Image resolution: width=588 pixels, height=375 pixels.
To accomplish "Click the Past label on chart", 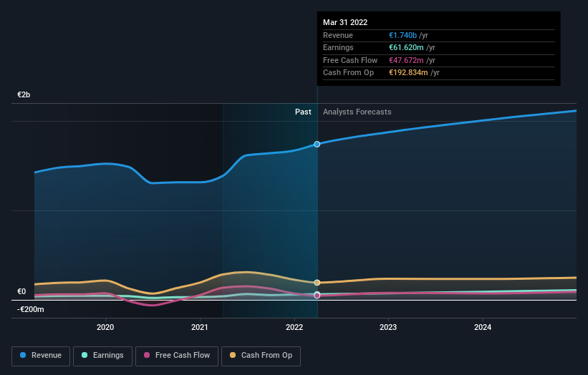I will click(x=303, y=112).
